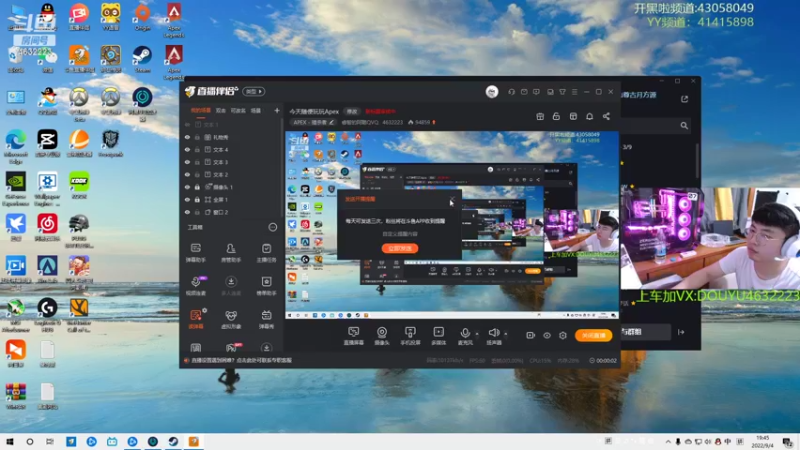Open the 虚拟形象 bear avatar tool
Screen dimensions: 800x450
click(x=231, y=319)
